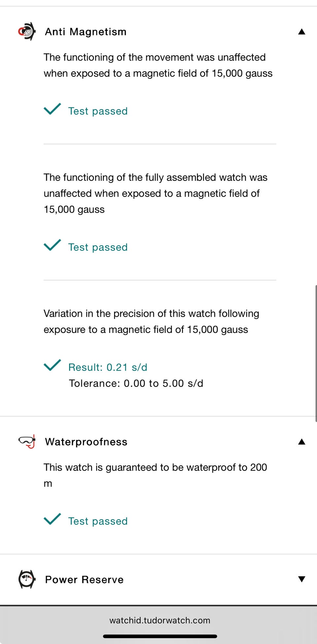The width and height of the screenshot is (317, 644).
Task: Click Test passed under movement magnetic test
Action: pyautogui.click(x=98, y=111)
